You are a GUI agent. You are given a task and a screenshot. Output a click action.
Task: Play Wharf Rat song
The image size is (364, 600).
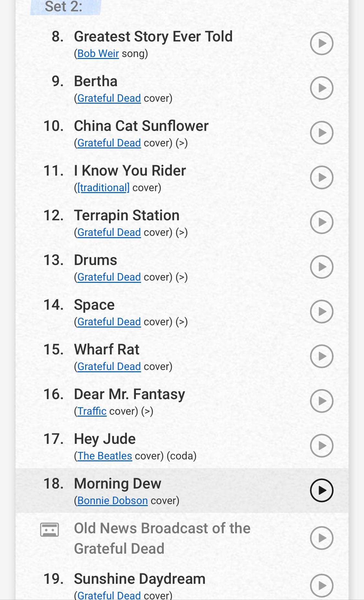point(322,356)
